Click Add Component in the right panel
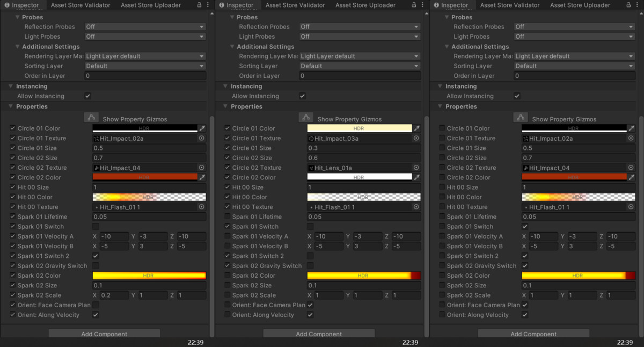The height and width of the screenshot is (347, 644). (533, 334)
